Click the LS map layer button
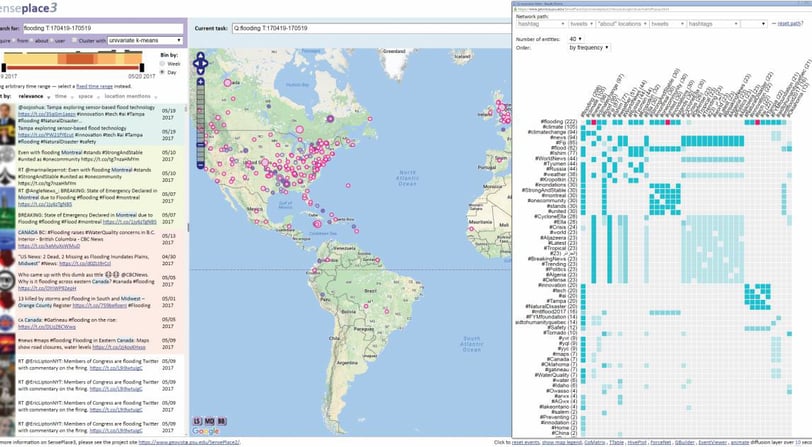Screen dimensions: 812x447 coord(198,421)
